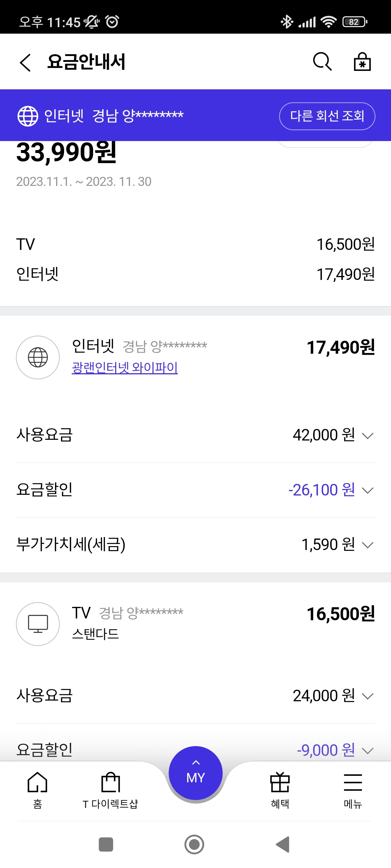Expand internet 요금할인 -26,100 원 details
Viewport: 391px width, 868px height.
[367, 490]
